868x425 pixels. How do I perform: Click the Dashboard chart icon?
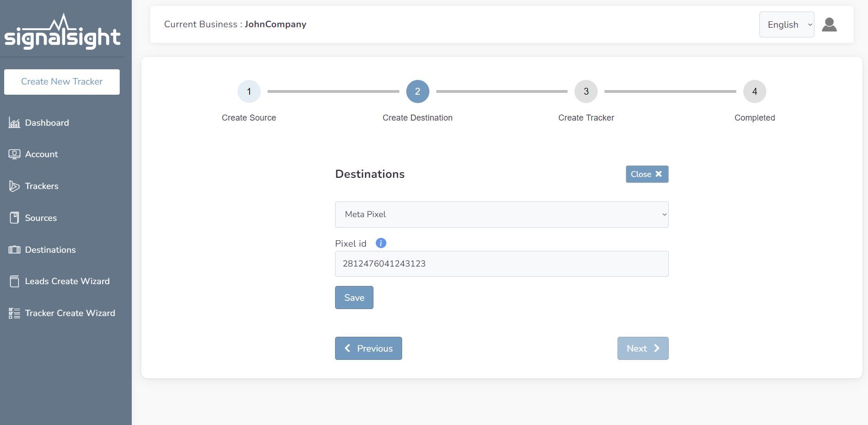pos(14,123)
